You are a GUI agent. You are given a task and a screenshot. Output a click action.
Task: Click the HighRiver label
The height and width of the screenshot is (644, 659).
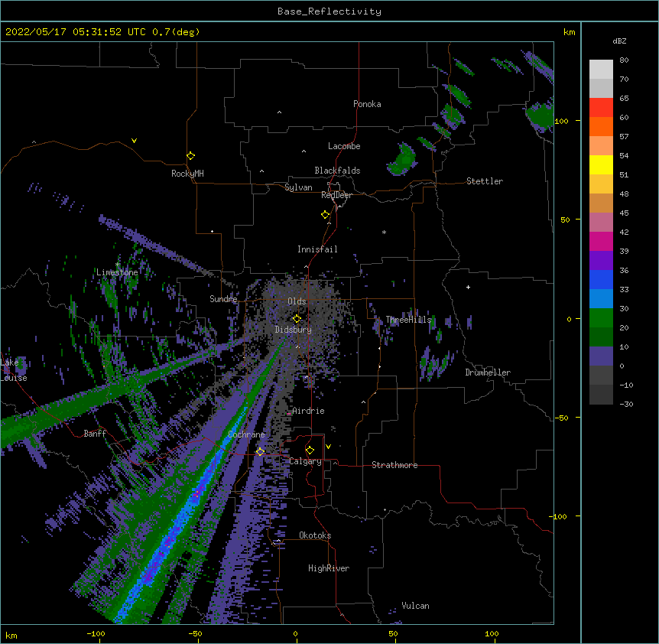[x=329, y=568]
